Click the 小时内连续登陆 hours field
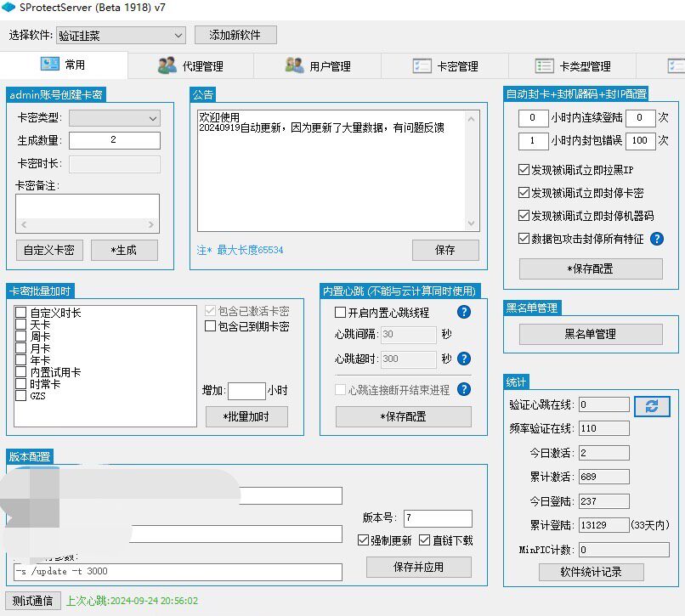The image size is (685, 616). coord(533,117)
